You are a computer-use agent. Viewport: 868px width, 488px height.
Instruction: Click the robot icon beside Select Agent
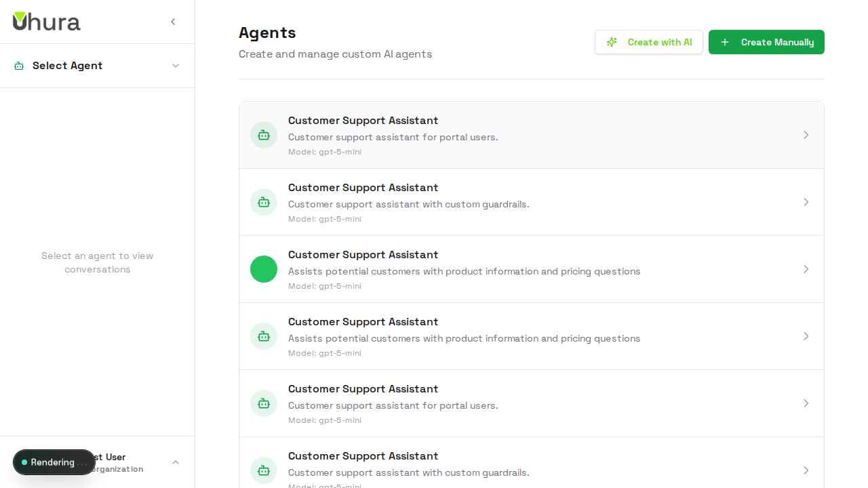(19, 66)
